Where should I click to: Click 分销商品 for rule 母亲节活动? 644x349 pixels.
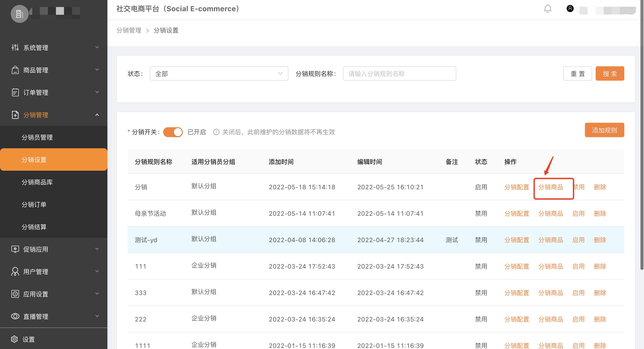tap(551, 213)
